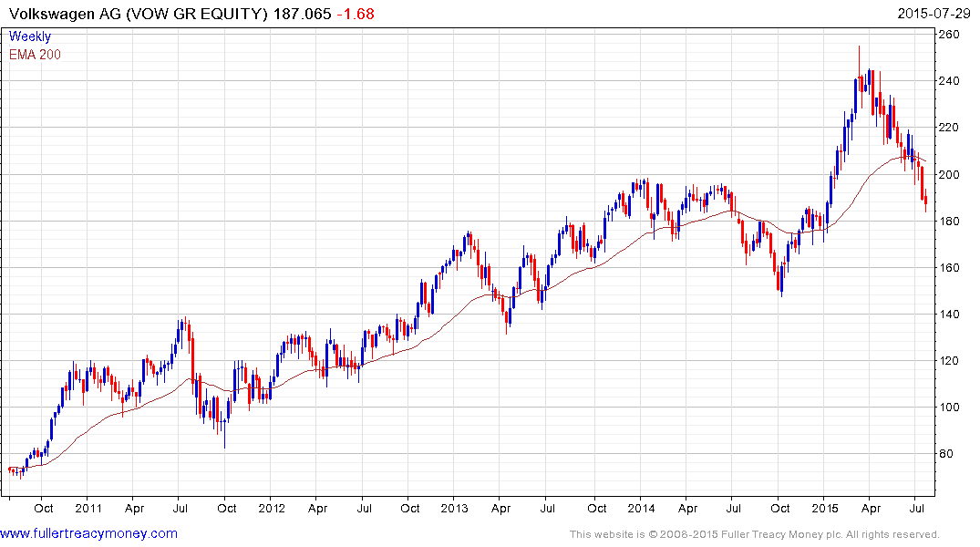Open the www.fullertreacymoney.com link

coord(88,534)
